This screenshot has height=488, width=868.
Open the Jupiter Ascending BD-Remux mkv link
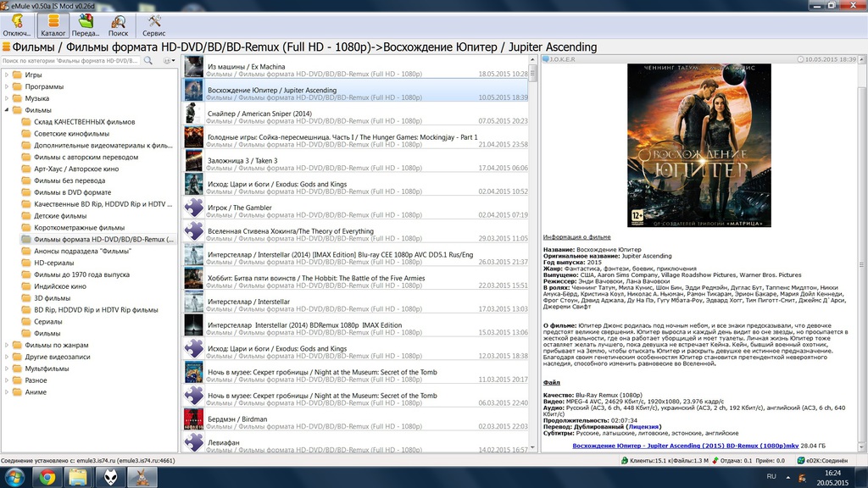pos(685,446)
